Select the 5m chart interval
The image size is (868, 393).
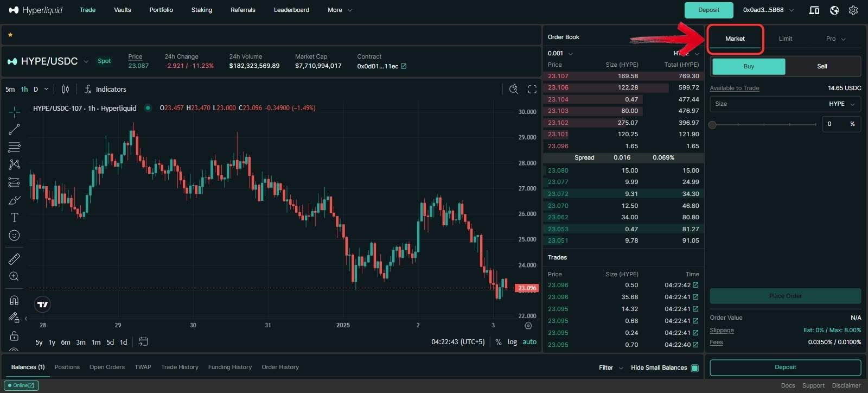10,89
